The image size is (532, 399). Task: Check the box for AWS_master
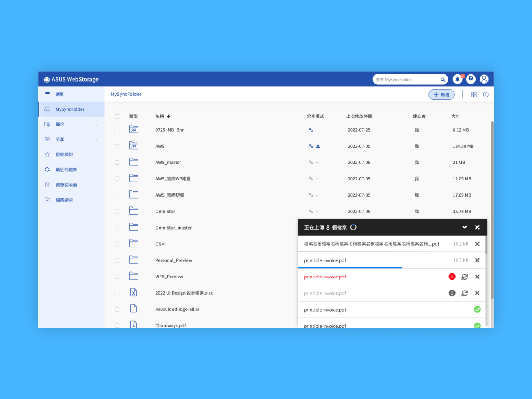[117, 162]
